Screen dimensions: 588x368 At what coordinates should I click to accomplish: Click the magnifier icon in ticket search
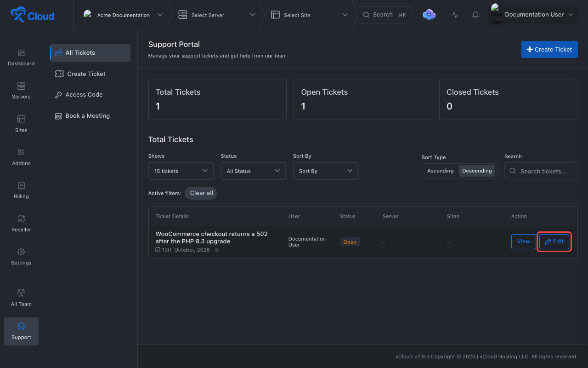click(x=513, y=171)
